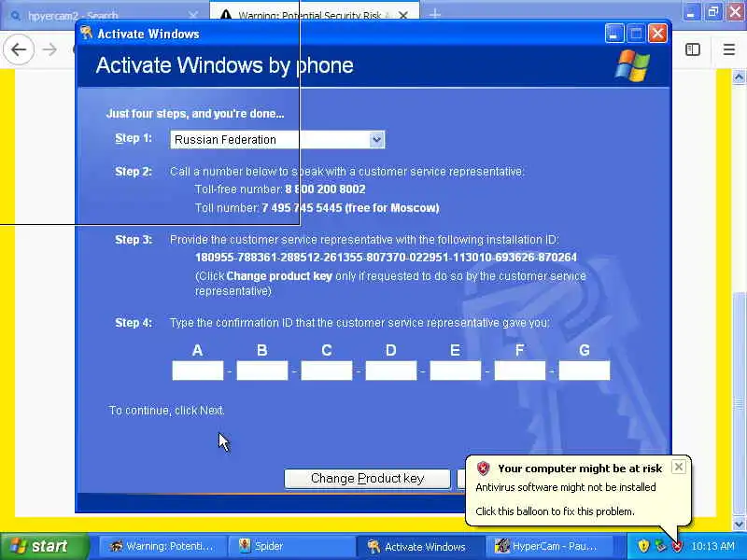Switch to the 'Warning: Potenti...' taskbar button
The height and width of the screenshot is (560, 747).
pos(162,546)
